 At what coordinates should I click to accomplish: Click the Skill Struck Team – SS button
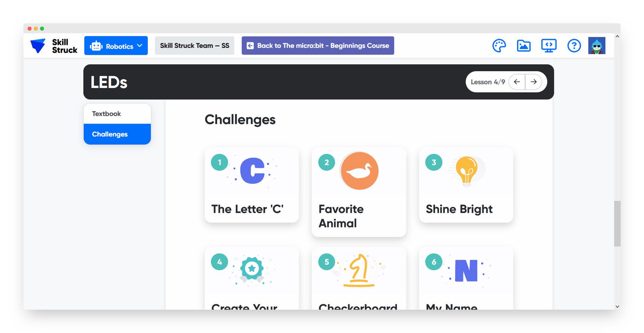coord(194,46)
